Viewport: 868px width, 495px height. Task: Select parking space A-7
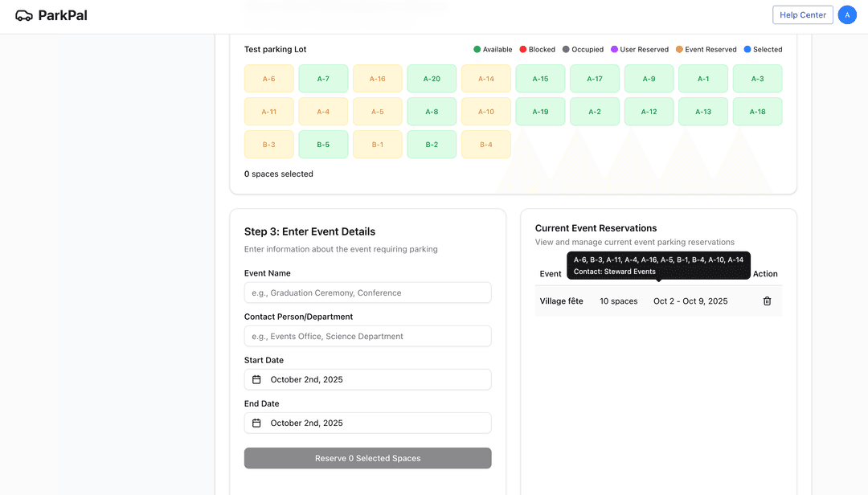click(323, 78)
